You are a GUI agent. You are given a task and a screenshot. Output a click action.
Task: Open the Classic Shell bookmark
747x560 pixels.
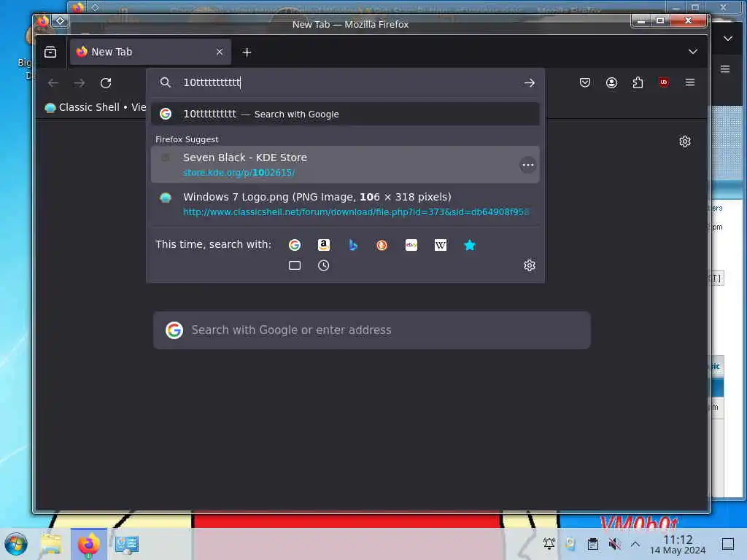(95, 107)
